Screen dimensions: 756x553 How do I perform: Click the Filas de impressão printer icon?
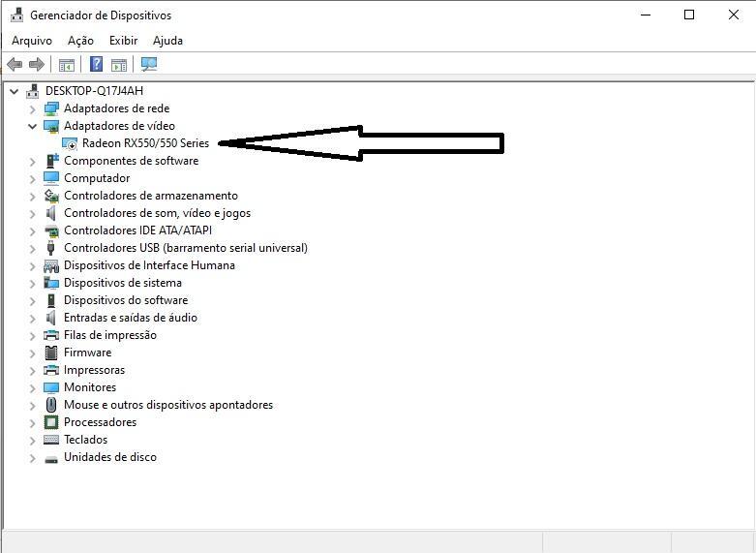(x=51, y=335)
